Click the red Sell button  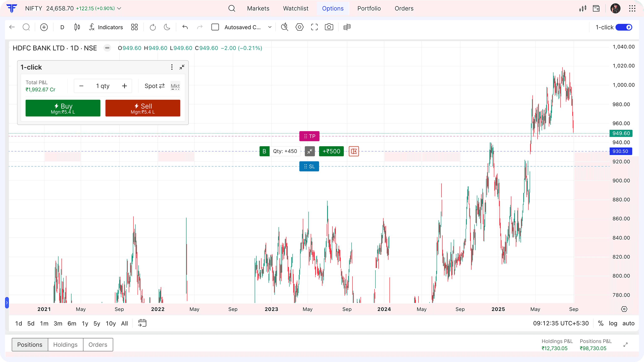pyautogui.click(x=143, y=108)
